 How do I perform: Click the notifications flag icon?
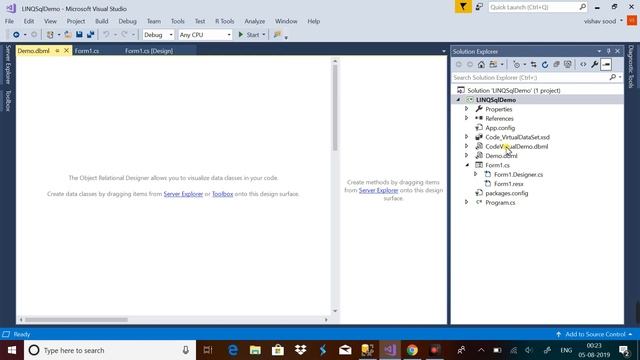click(463, 7)
